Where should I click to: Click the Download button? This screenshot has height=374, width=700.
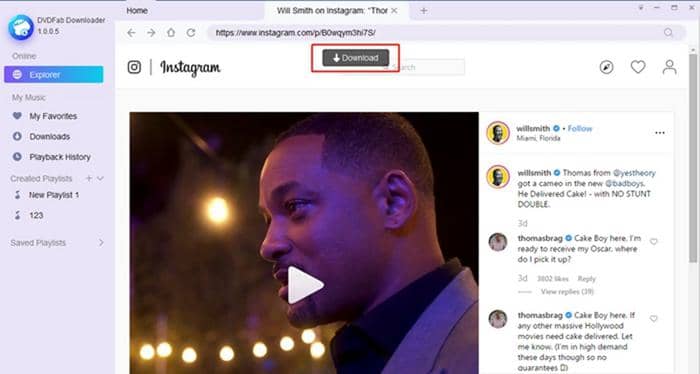[355, 58]
